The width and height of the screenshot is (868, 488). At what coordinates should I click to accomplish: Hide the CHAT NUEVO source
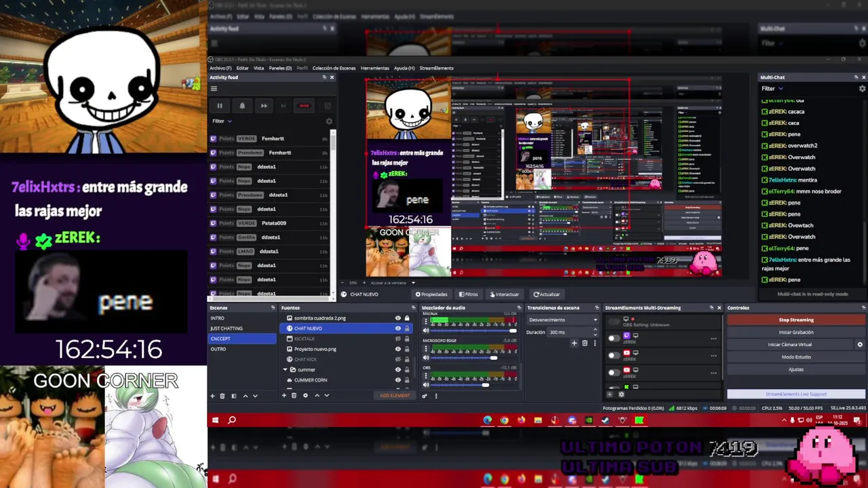coord(398,328)
